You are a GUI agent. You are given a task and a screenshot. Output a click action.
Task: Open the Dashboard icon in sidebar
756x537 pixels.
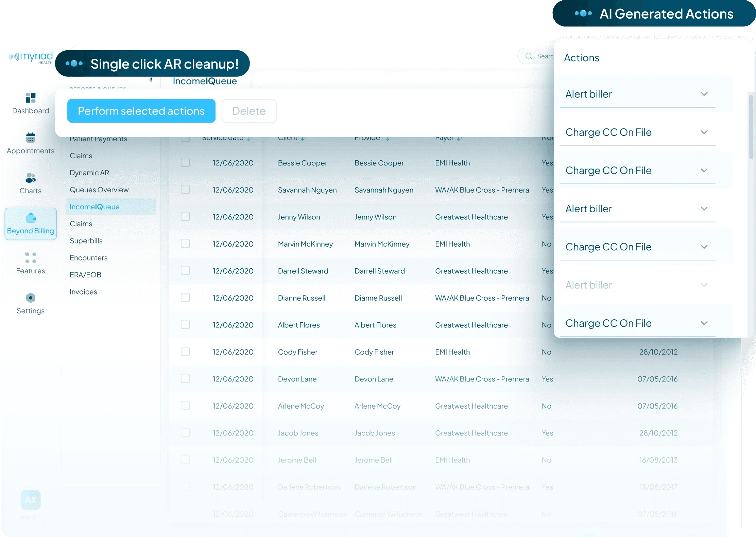31,98
